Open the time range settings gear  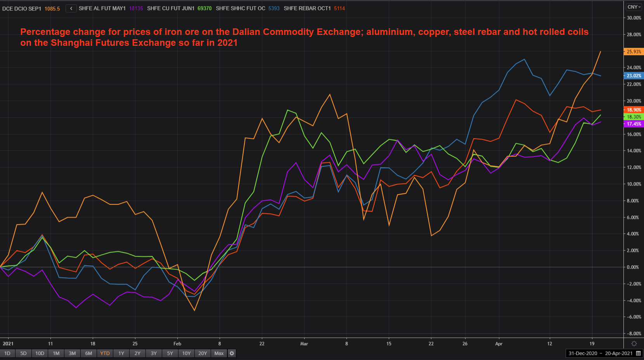click(x=232, y=353)
